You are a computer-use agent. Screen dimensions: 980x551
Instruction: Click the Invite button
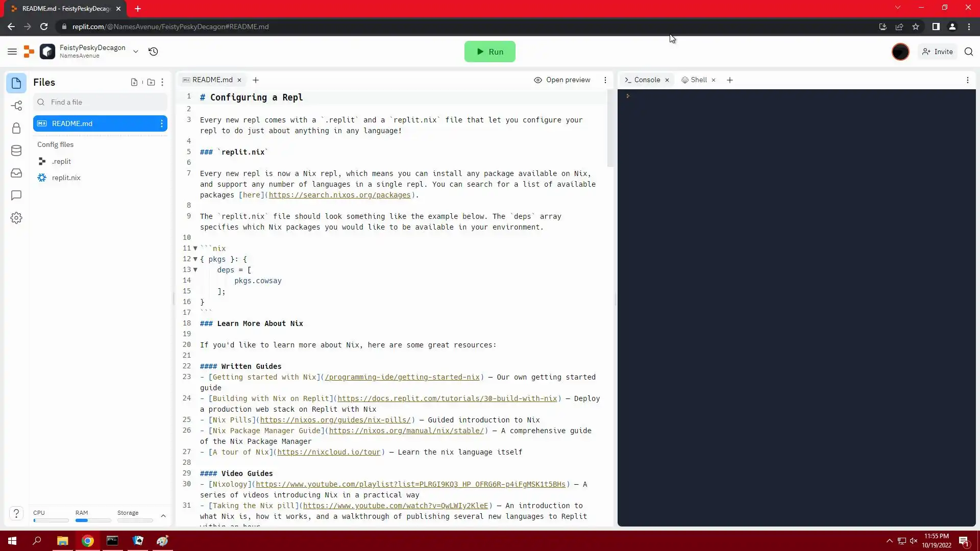938,52
